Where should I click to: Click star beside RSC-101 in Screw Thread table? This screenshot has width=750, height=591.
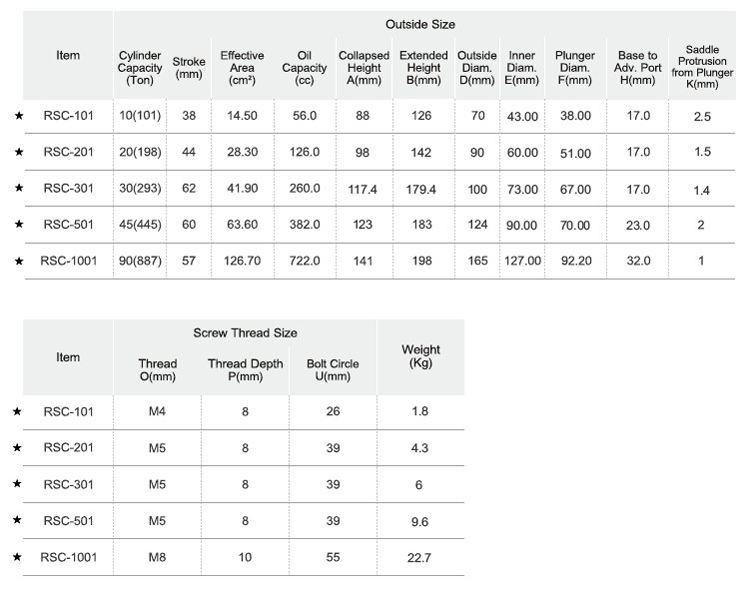click(19, 412)
